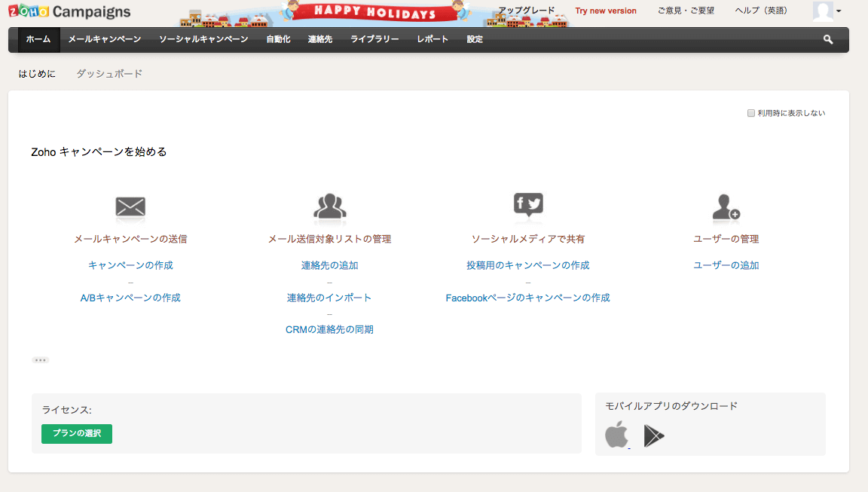Click the メール送信対象リストの管理 heading

point(329,239)
